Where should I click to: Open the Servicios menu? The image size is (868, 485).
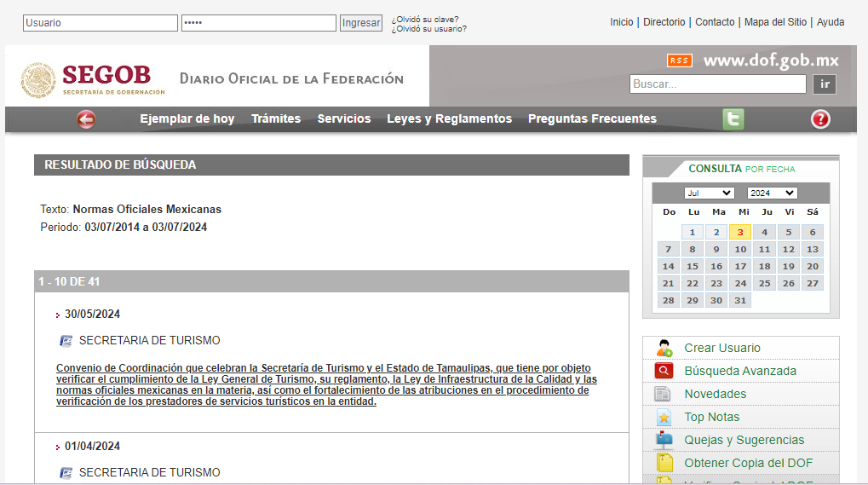(x=344, y=118)
